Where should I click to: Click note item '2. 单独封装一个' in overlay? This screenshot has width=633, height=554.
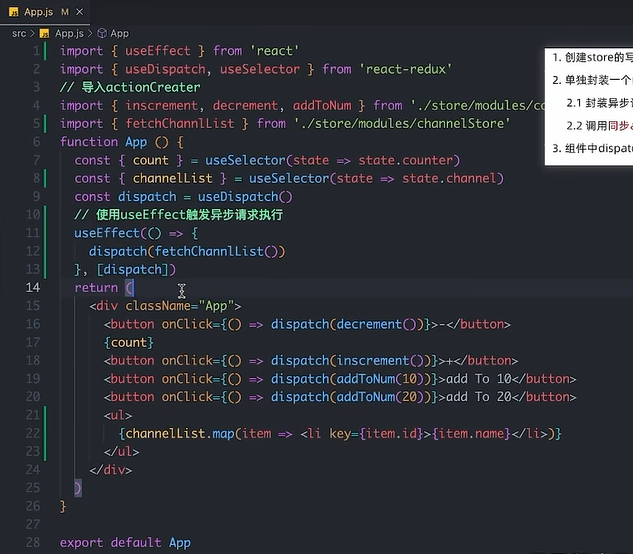coord(592,80)
